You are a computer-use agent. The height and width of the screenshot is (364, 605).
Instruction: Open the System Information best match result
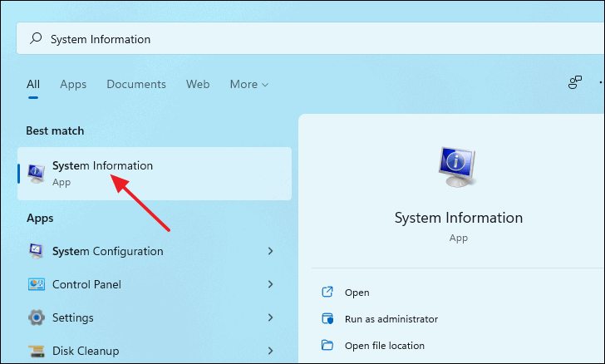pos(155,174)
